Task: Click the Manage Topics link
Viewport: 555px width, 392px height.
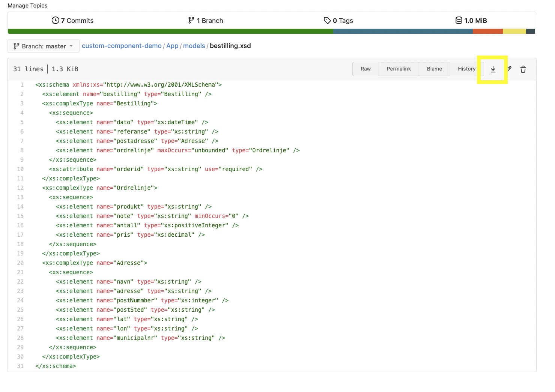Action: point(27,6)
